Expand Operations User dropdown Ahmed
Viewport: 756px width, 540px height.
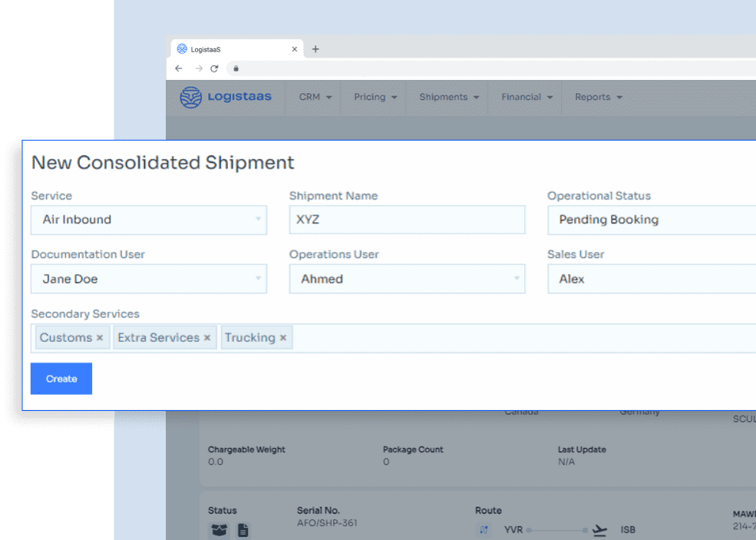(407, 279)
